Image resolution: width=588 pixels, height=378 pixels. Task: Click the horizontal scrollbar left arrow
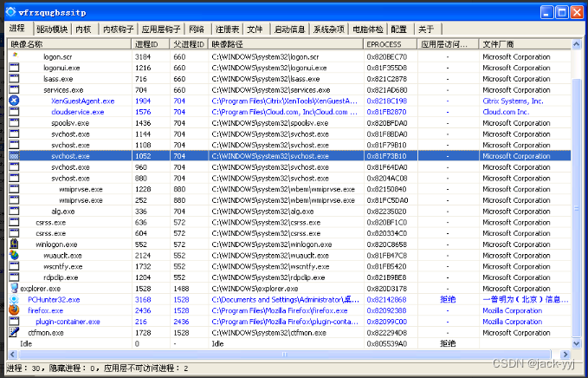[x=13, y=354]
